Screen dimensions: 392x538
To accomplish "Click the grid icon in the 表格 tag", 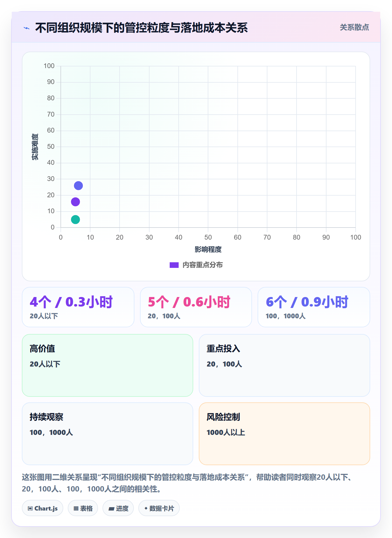I will [x=76, y=509].
